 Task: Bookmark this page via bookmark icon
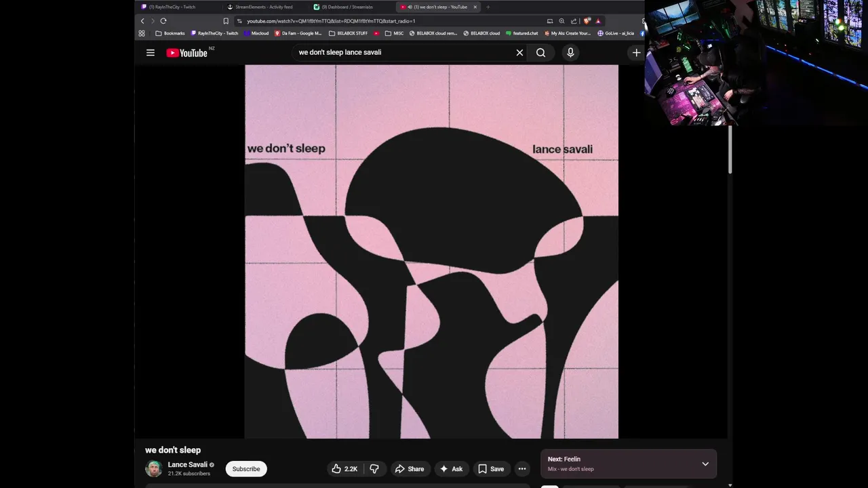pyautogui.click(x=226, y=21)
